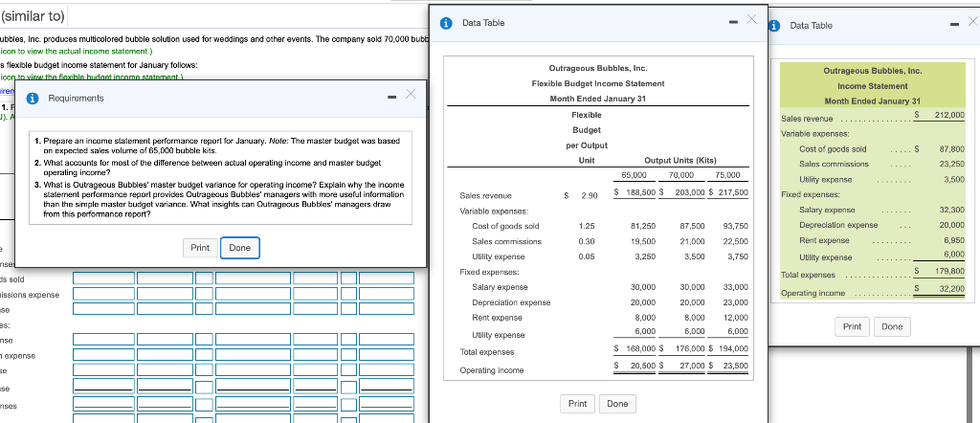Minimize the Requirements dialog

(391, 95)
